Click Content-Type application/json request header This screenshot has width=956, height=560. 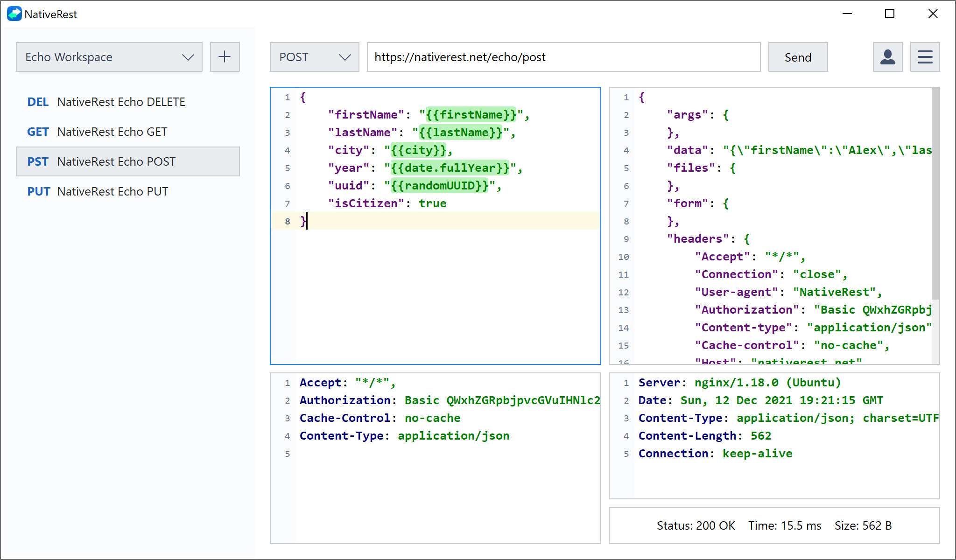tap(404, 436)
